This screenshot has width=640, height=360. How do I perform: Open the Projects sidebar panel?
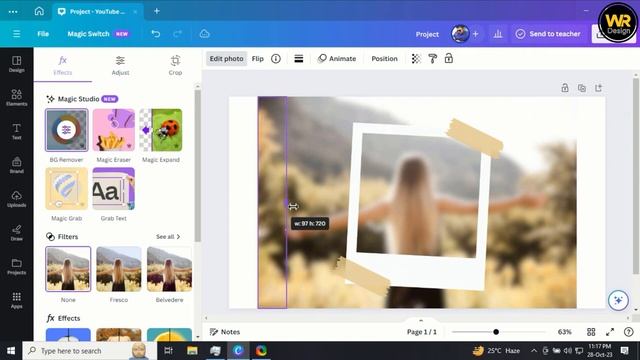[16, 267]
